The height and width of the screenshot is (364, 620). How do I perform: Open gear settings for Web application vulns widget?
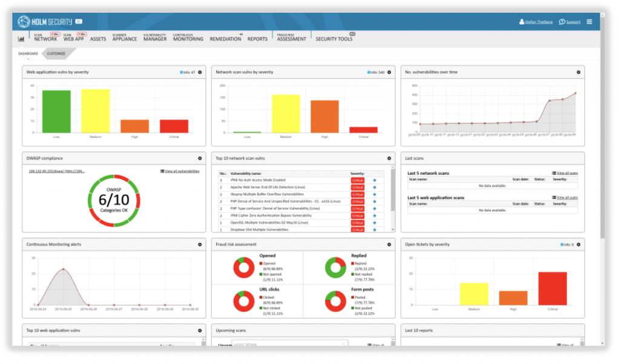[x=200, y=72]
